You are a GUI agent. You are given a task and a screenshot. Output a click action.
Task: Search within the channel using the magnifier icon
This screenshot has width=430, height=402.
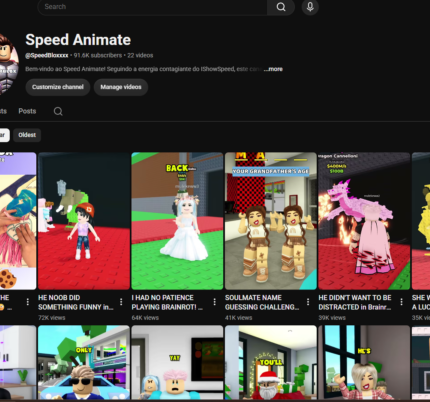58,111
